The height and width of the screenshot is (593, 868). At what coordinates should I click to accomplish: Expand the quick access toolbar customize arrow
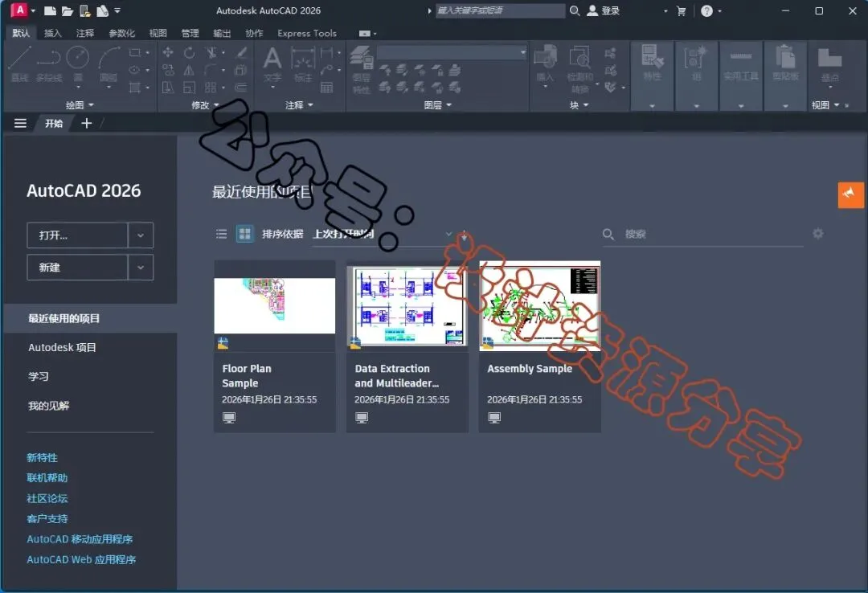point(117,10)
